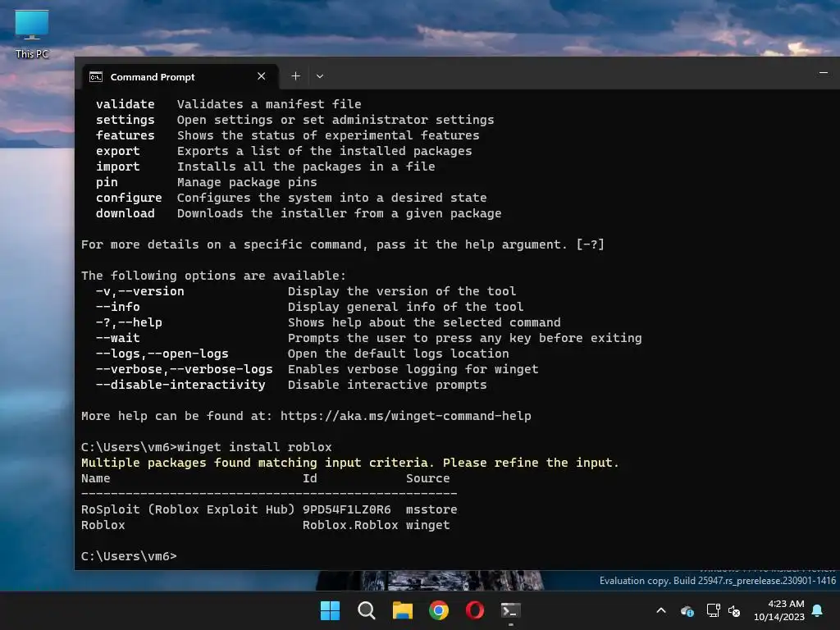Open network display tray icon

pyautogui.click(x=713, y=610)
